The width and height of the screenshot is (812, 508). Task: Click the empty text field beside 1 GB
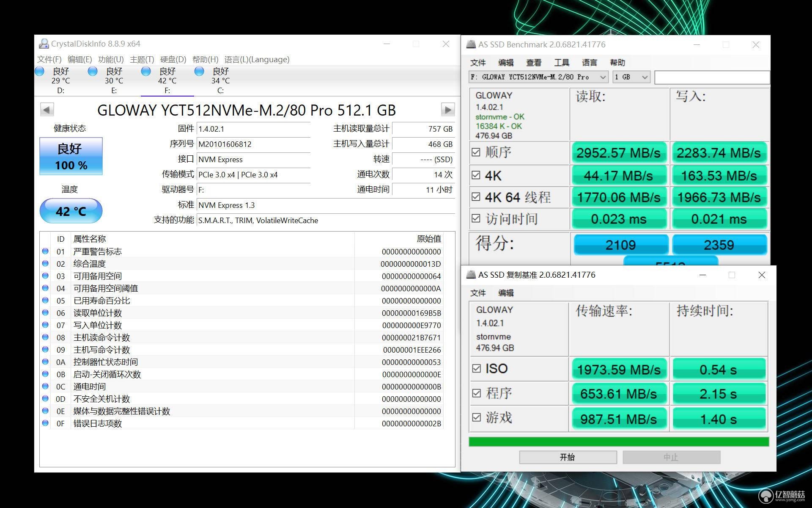(712, 77)
